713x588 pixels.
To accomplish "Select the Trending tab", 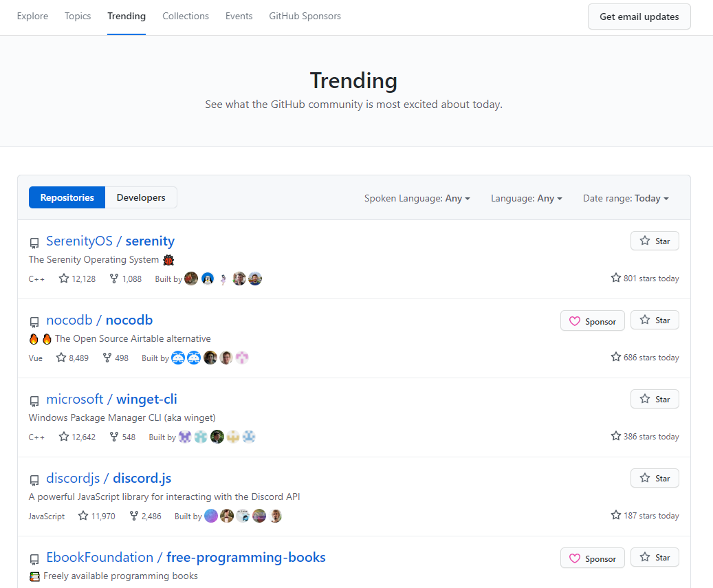I will pos(127,16).
